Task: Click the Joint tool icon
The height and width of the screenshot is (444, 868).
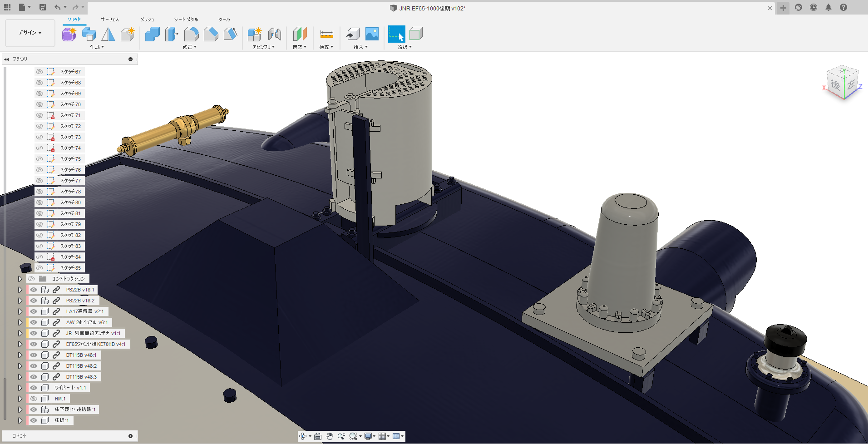Action: [274, 34]
